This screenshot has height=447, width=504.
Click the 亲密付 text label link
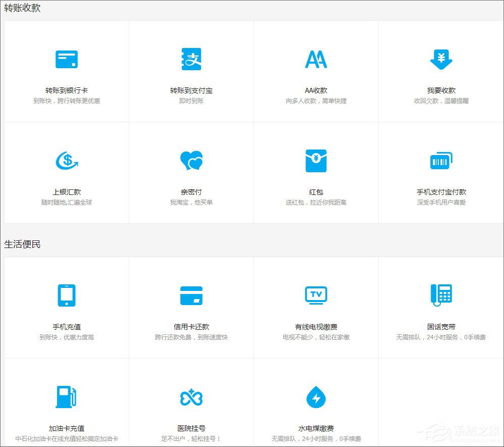[x=191, y=191]
